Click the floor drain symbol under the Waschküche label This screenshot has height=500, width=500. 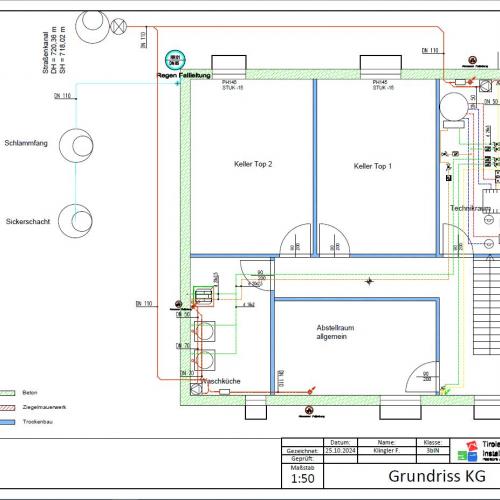[x=196, y=389]
